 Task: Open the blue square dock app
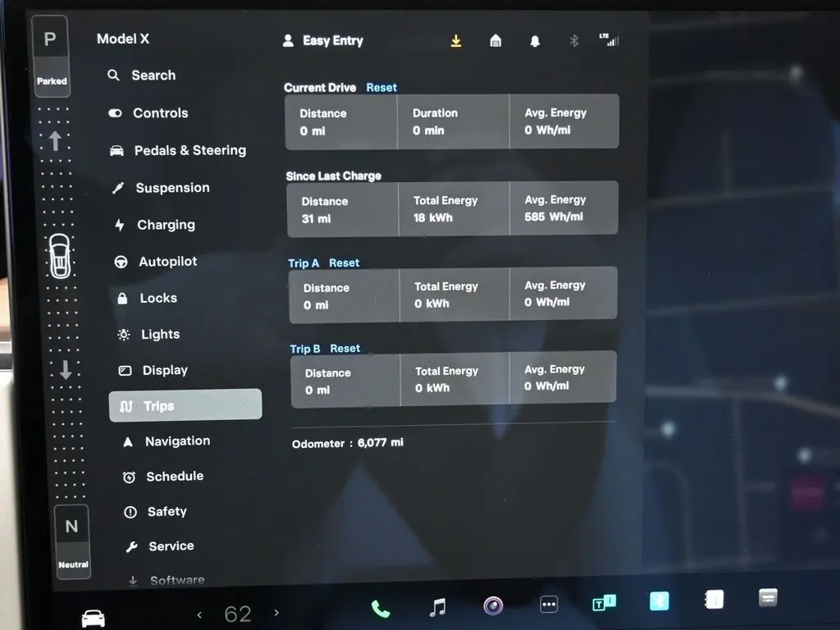click(660, 601)
